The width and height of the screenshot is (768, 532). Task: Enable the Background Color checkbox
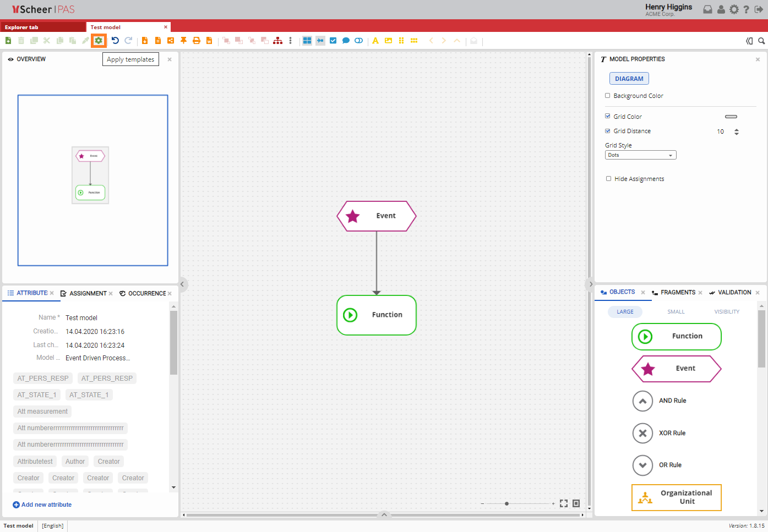(608, 96)
